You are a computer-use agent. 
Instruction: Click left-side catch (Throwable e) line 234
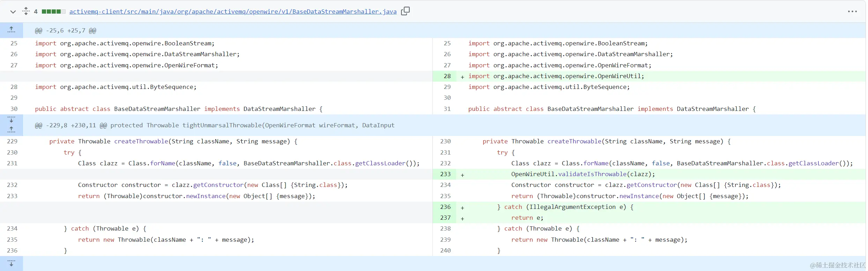point(105,228)
